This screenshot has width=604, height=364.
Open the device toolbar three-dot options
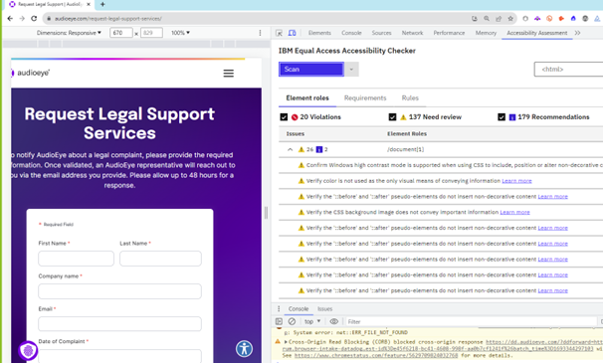coord(260,33)
